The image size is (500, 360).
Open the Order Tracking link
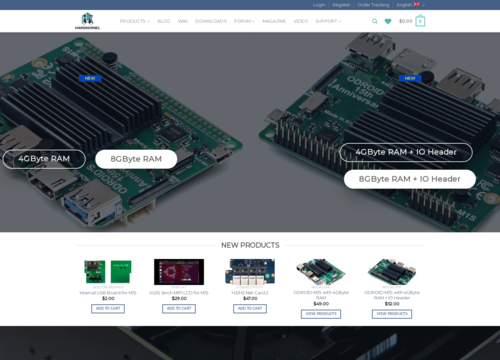(x=373, y=5)
